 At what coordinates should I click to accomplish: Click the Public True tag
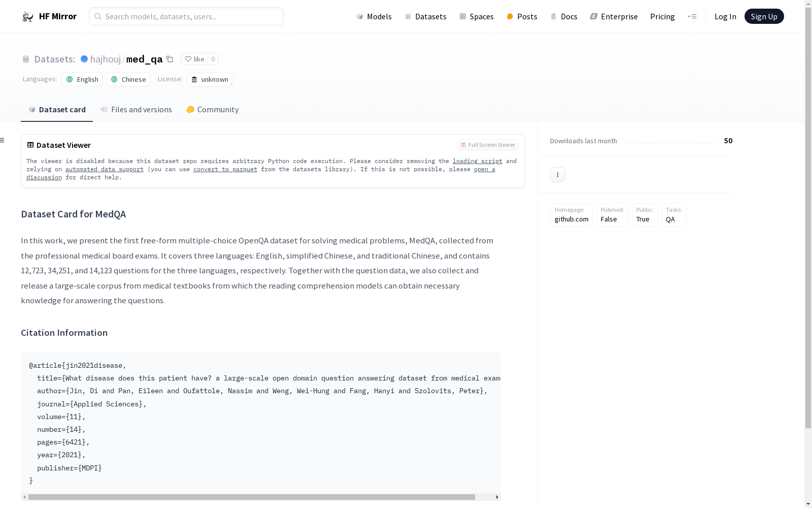point(645,215)
